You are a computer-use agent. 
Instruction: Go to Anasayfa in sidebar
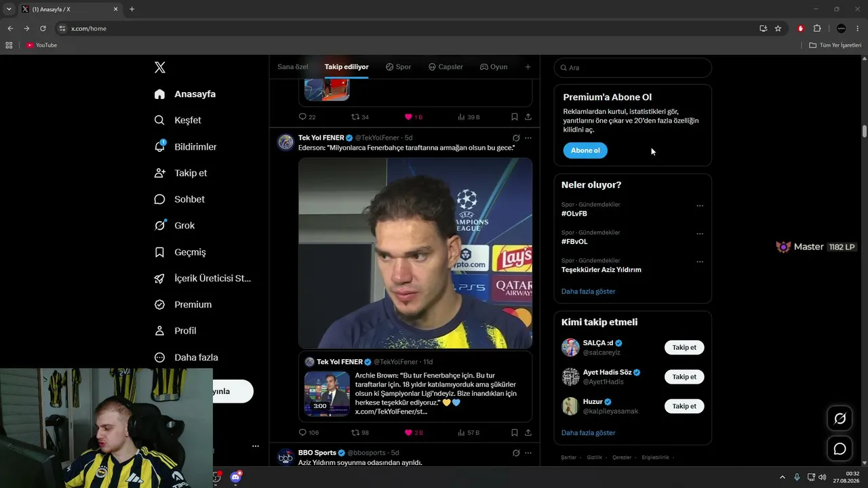pos(184,94)
